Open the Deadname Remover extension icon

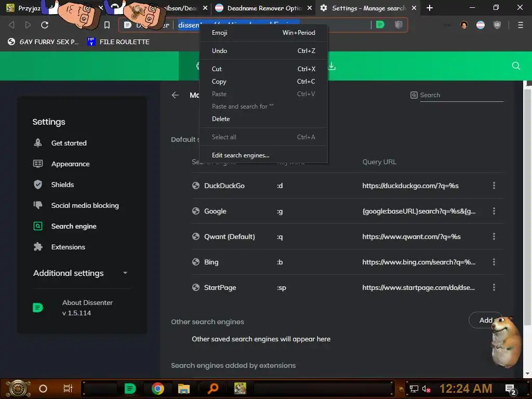[481, 25]
